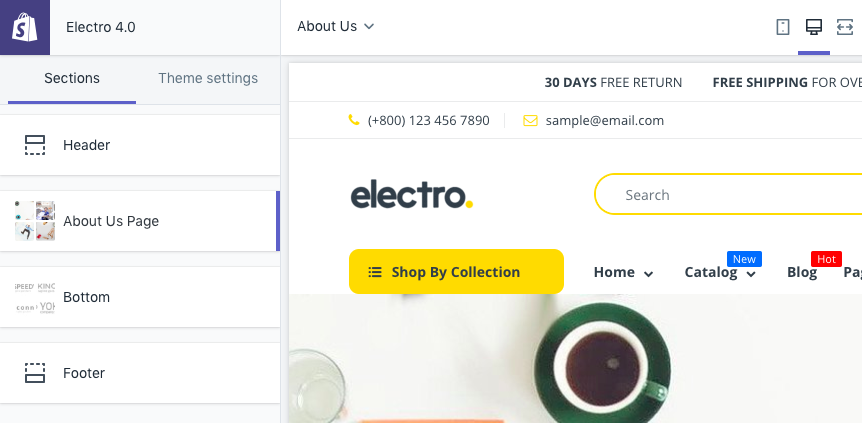Open the About Us page dropdown

[x=335, y=26]
